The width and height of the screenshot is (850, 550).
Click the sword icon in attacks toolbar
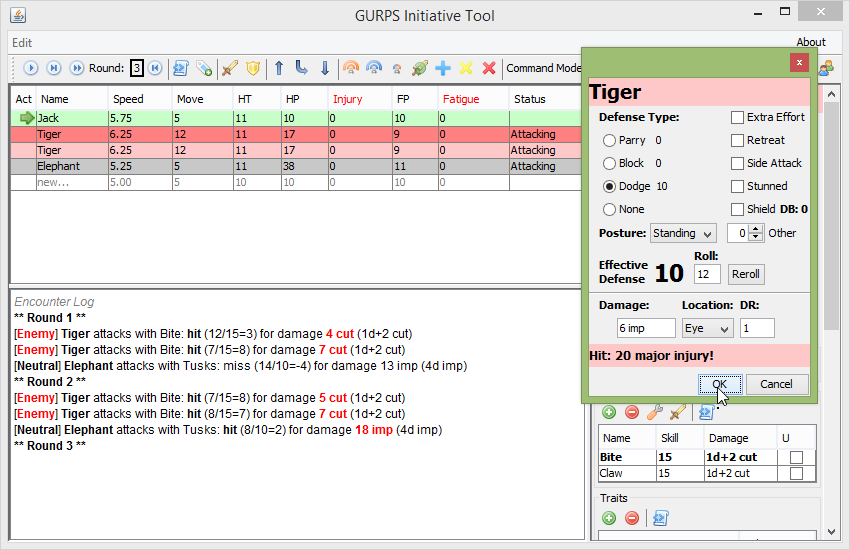(x=678, y=412)
